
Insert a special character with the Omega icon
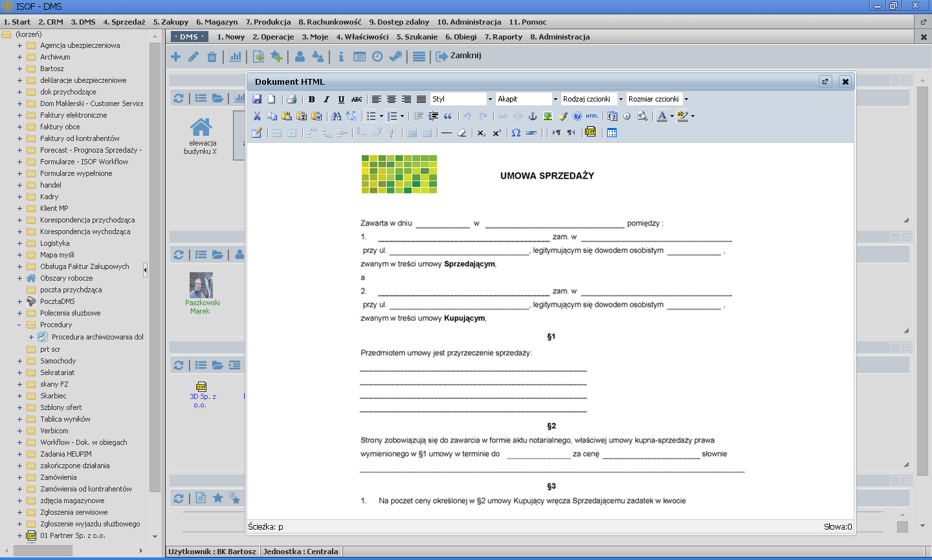pyautogui.click(x=516, y=133)
